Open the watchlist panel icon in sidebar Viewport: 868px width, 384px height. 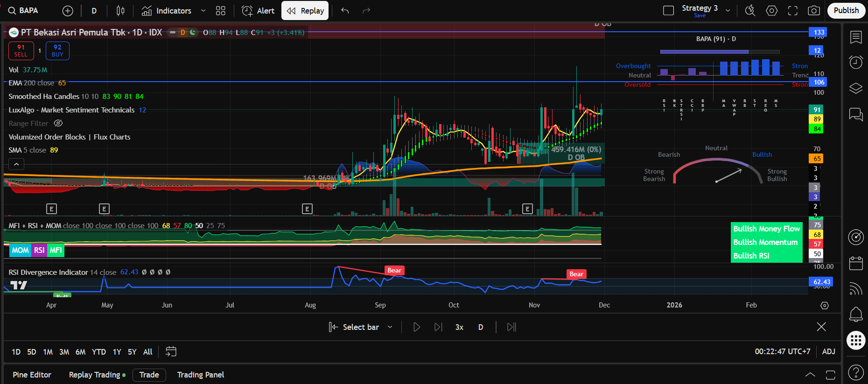(856, 37)
